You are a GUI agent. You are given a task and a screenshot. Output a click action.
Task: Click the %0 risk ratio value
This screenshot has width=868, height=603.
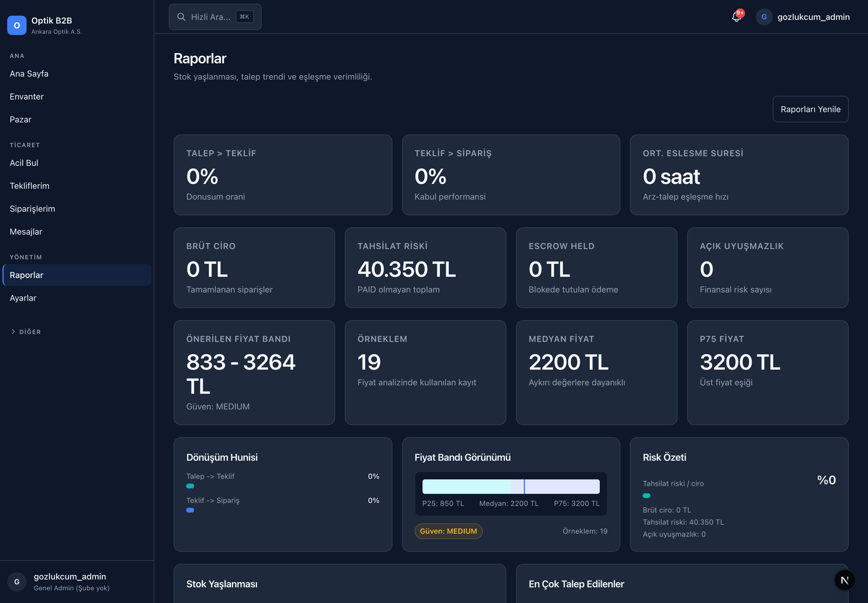[x=826, y=480]
